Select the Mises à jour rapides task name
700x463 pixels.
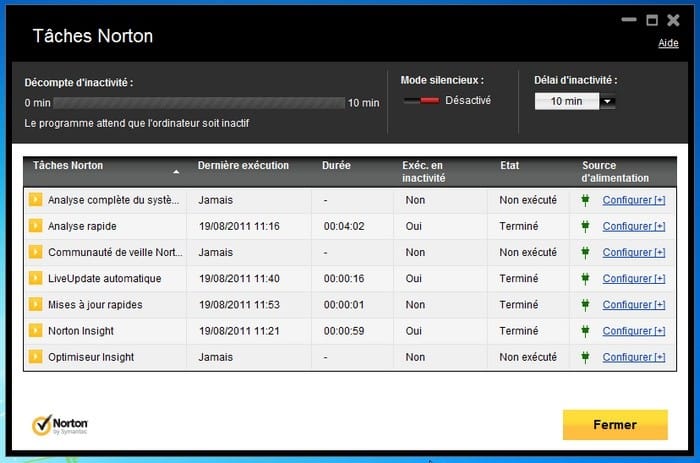(95, 305)
